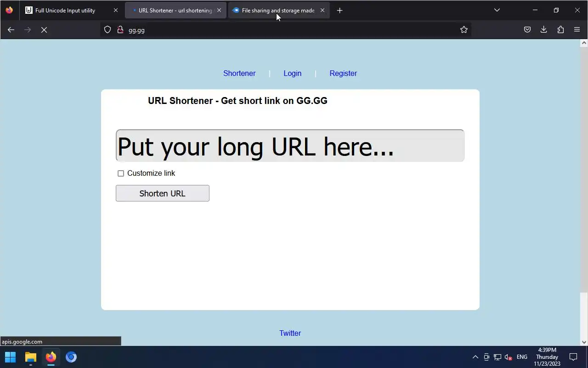Click the Meet Now tray icon

486,357
